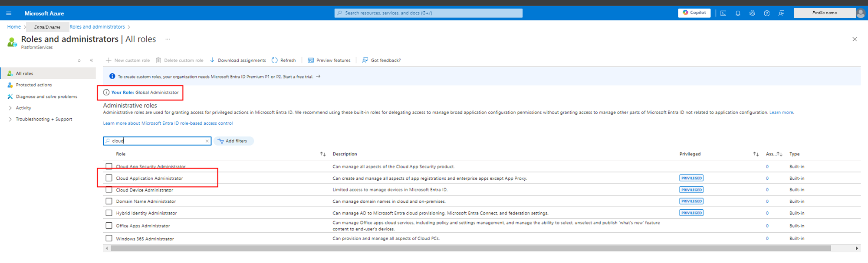
Task: Check the Cloud Application Administrator checkbox
Action: point(109,178)
